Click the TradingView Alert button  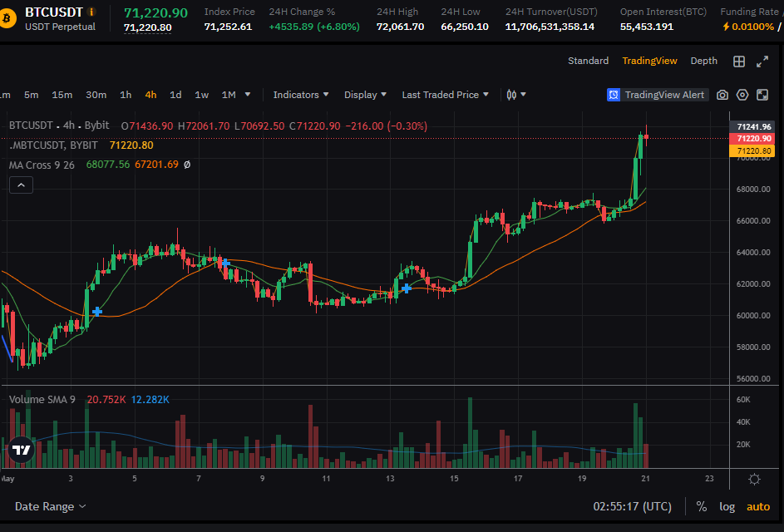[658, 95]
